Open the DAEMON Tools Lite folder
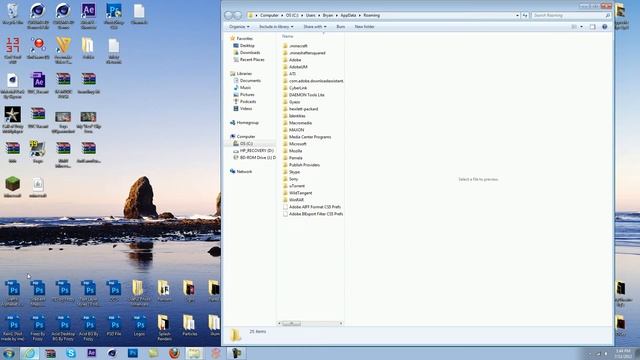The image size is (640, 360). (307, 95)
